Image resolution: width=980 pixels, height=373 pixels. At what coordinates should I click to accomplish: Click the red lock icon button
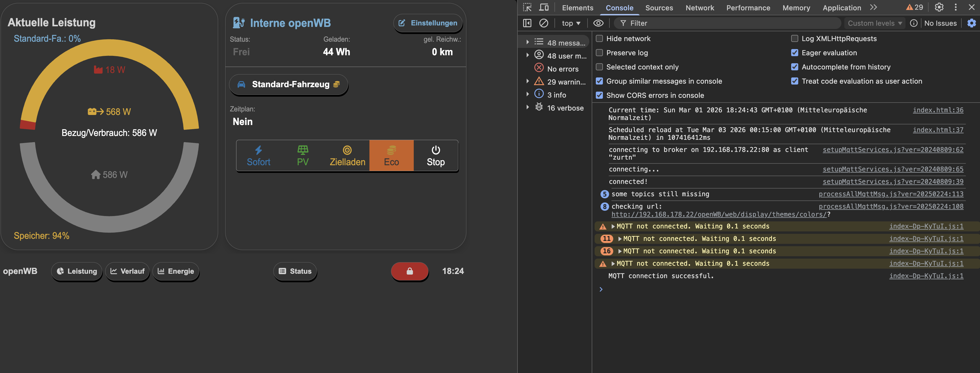point(409,271)
